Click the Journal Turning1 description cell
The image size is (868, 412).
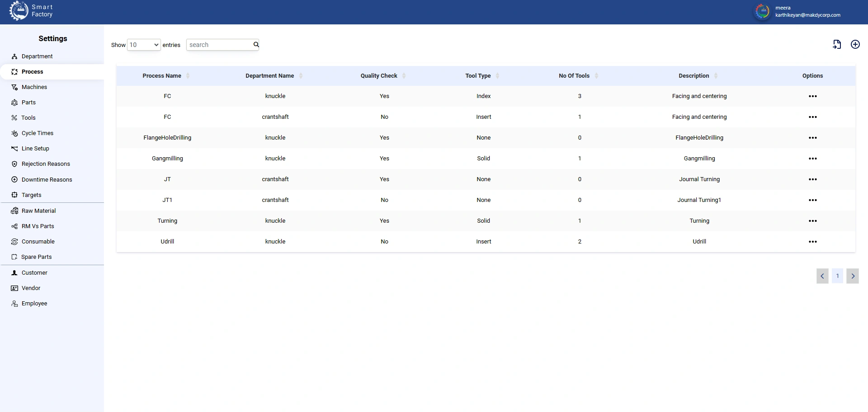point(699,200)
